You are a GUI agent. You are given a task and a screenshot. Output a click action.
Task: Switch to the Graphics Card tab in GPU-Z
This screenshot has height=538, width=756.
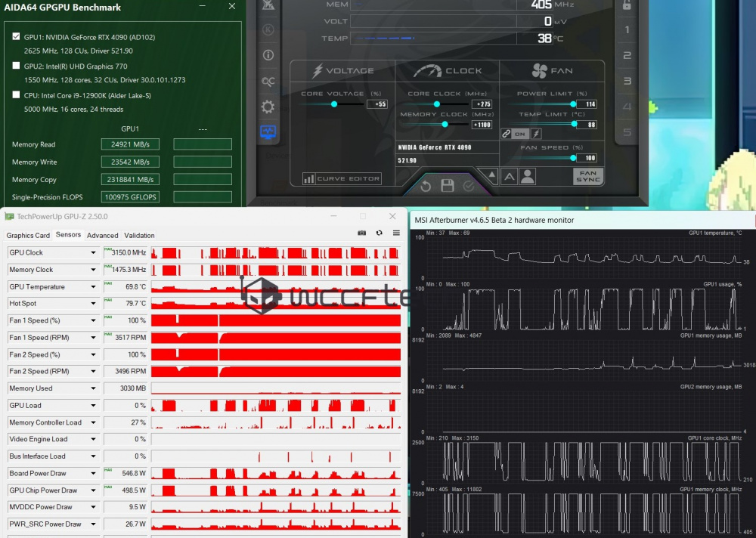point(28,235)
